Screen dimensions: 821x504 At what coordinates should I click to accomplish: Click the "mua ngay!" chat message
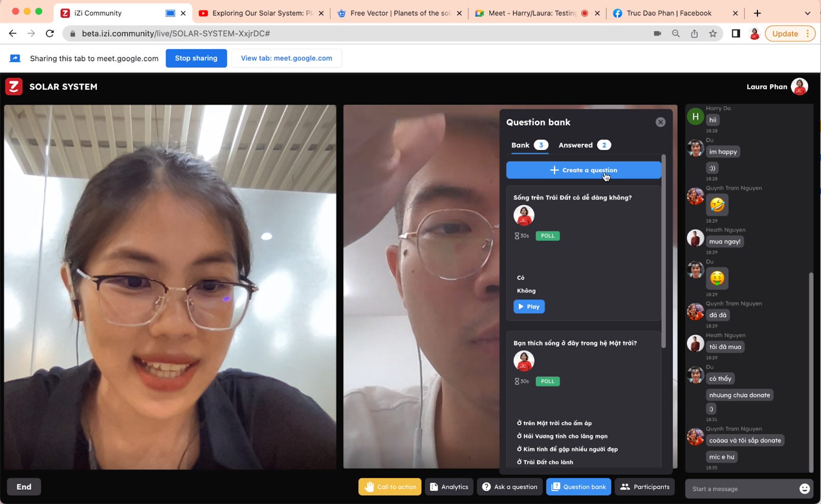[725, 241]
